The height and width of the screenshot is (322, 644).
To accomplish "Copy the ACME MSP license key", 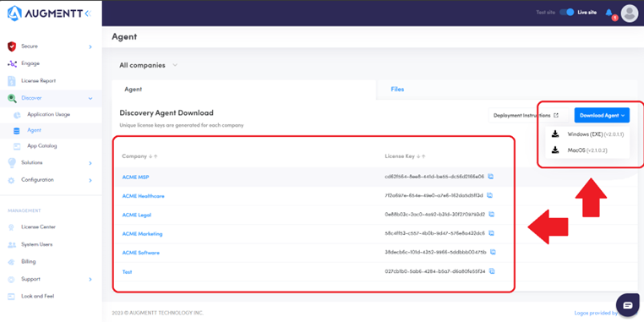I will [x=490, y=177].
